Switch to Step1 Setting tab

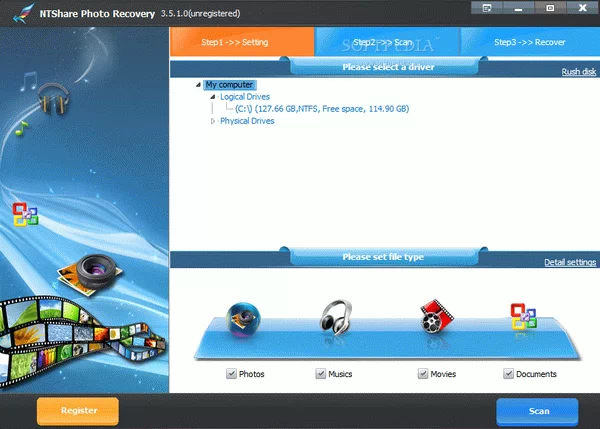point(242,42)
